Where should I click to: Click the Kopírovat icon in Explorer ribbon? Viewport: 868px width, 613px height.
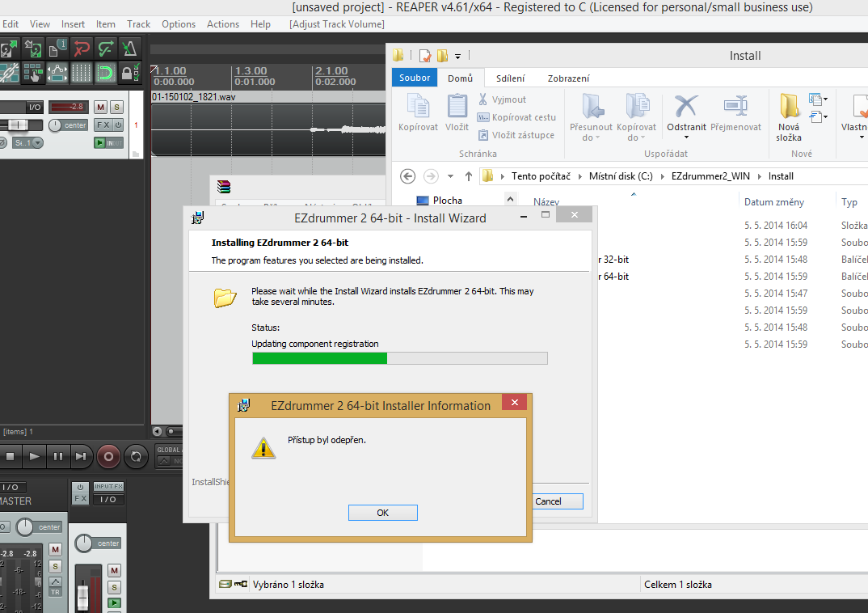[418, 113]
